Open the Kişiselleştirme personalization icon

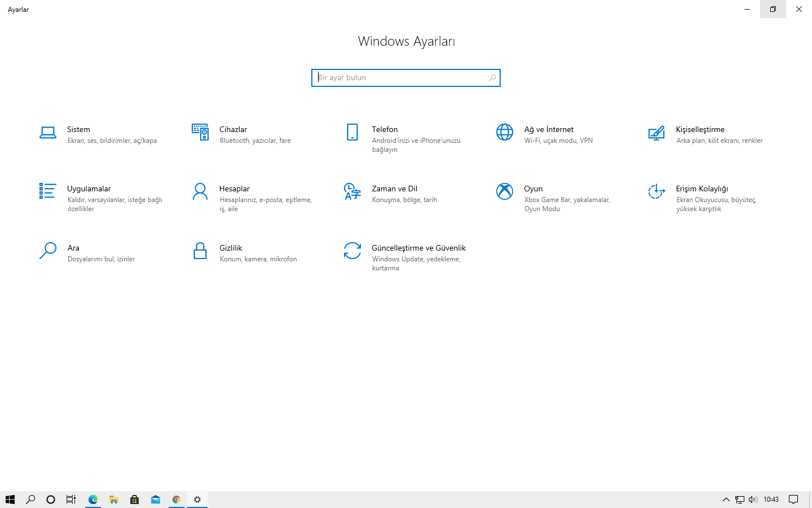pyautogui.click(x=656, y=133)
